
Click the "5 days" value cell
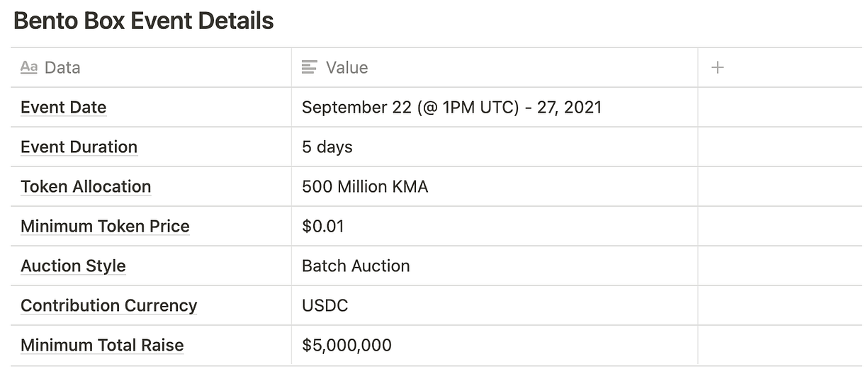click(x=327, y=147)
